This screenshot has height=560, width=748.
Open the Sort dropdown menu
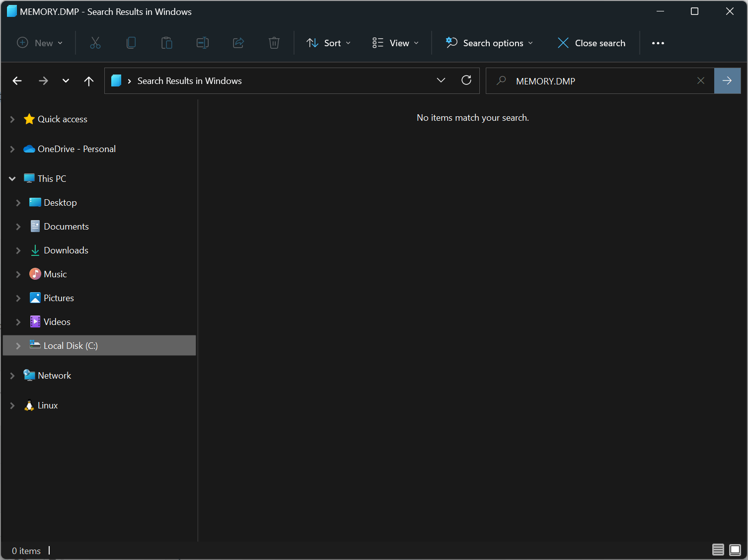pyautogui.click(x=329, y=43)
